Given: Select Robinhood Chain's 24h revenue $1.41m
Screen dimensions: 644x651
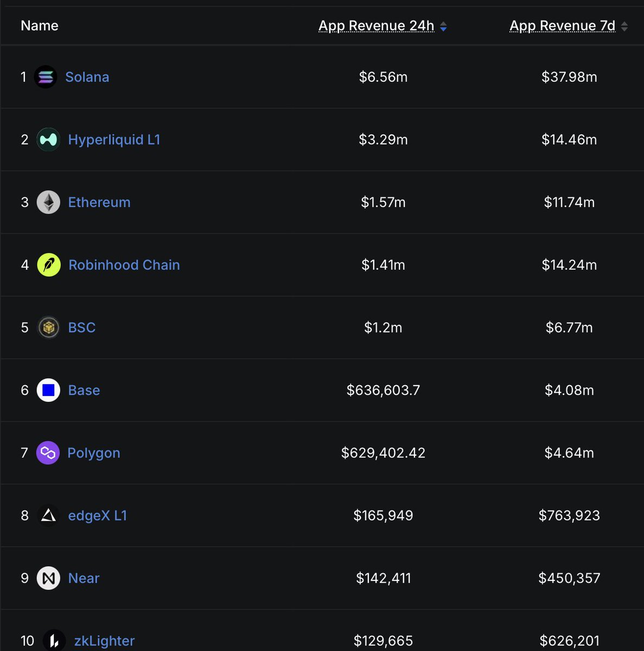Looking at the screenshot, I should (383, 265).
